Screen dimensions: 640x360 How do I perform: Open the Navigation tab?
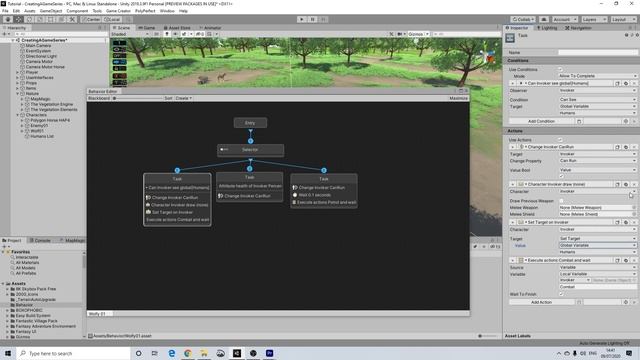pos(578,28)
